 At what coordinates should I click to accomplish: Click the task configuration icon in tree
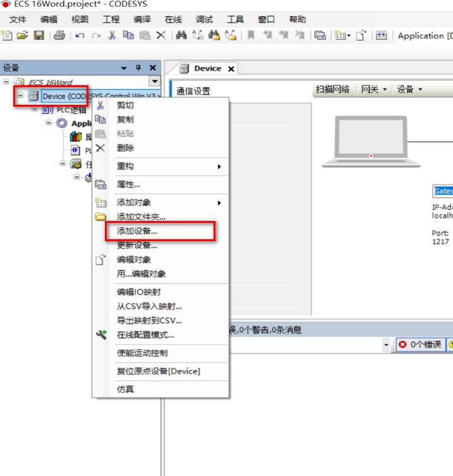pos(76,164)
